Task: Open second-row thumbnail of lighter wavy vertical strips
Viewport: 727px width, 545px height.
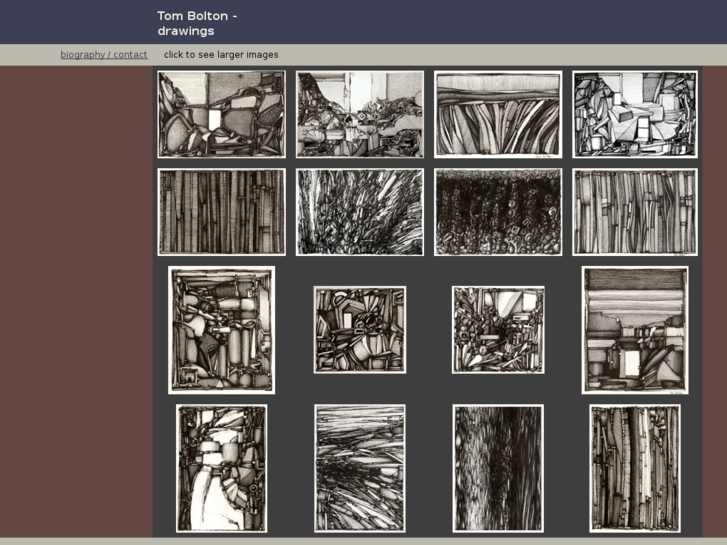Action: click(x=635, y=212)
